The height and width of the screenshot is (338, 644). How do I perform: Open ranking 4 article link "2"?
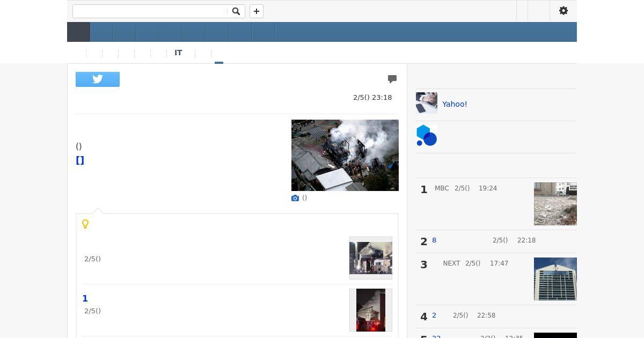[x=434, y=315]
